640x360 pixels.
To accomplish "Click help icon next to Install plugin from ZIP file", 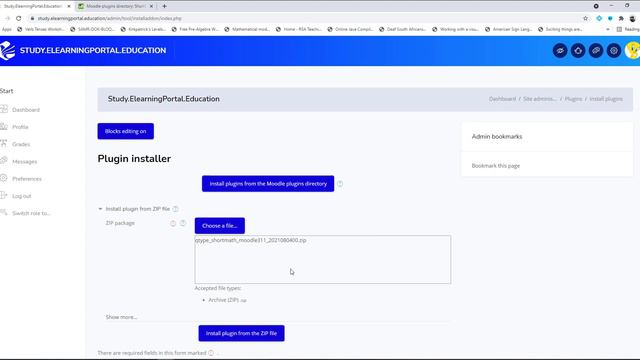I will (x=176, y=209).
